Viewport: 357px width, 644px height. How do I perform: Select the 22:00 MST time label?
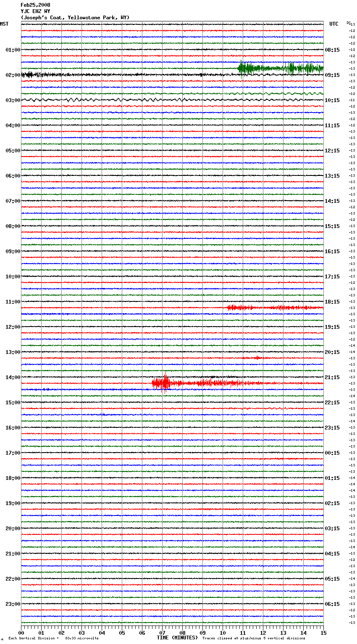[x=13, y=579]
